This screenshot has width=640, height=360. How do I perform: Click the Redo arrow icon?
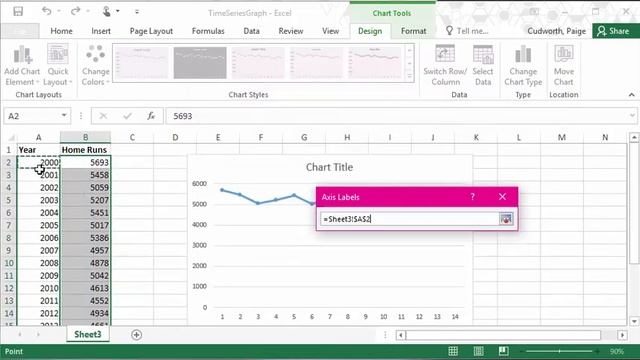pos(75,11)
